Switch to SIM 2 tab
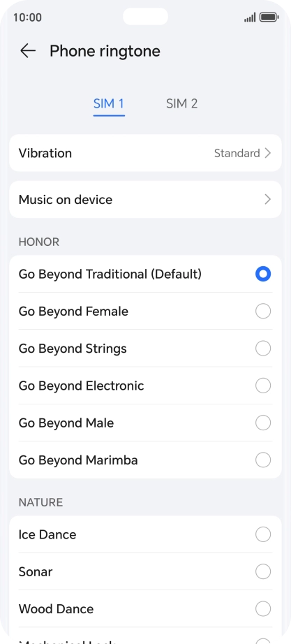 182,103
